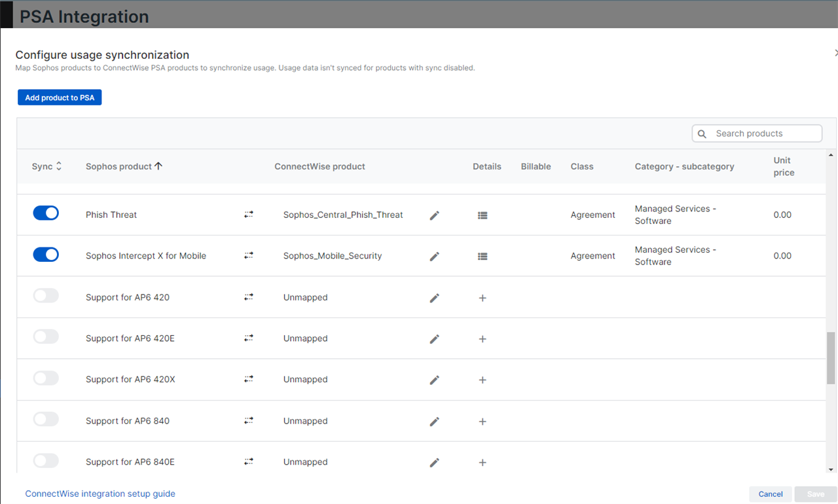Edit pencil icon in Support for AP6 420 row
The width and height of the screenshot is (838, 504).
pyautogui.click(x=434, y=298)
